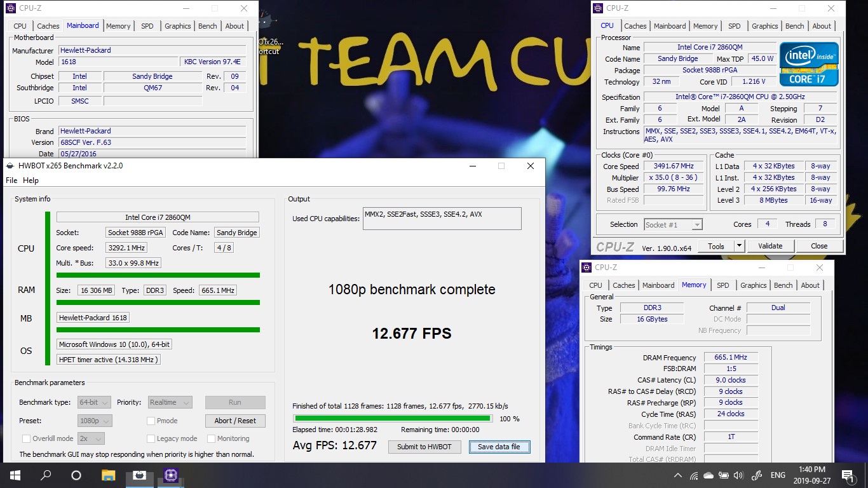
Task: Click the green bar under the CPU info
Action: pyautogui.click(x=158, y=275)
